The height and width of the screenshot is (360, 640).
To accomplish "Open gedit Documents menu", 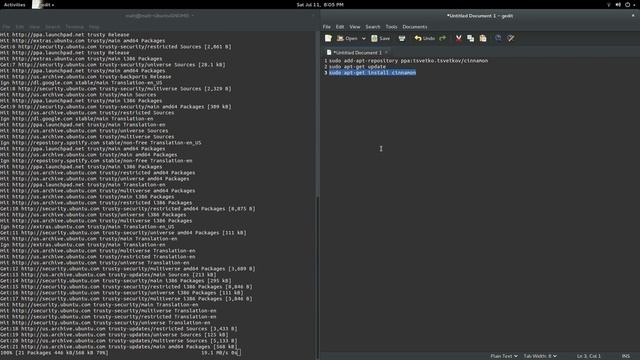I will click(x=415, y=27).
